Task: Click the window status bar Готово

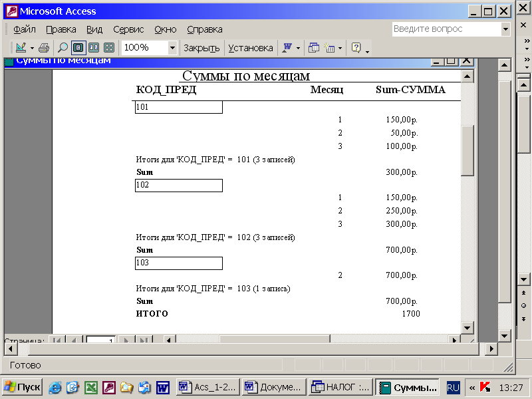Action: point(25,365)
